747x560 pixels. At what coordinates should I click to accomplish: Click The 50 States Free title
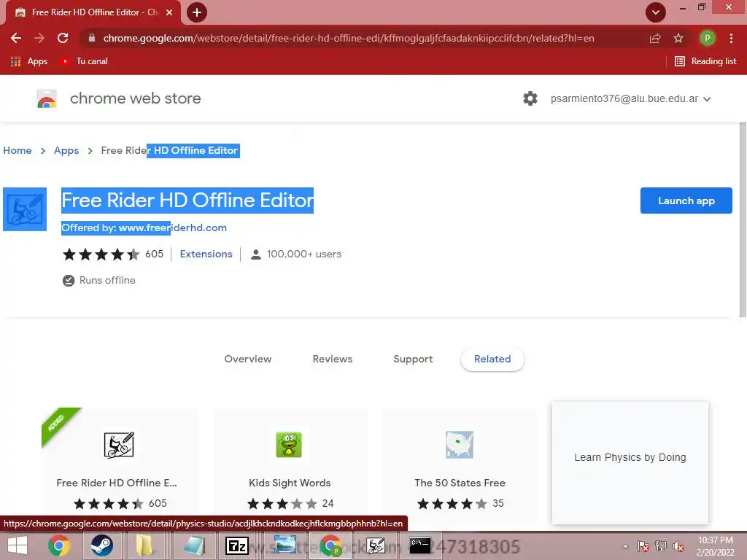[460, 483]
